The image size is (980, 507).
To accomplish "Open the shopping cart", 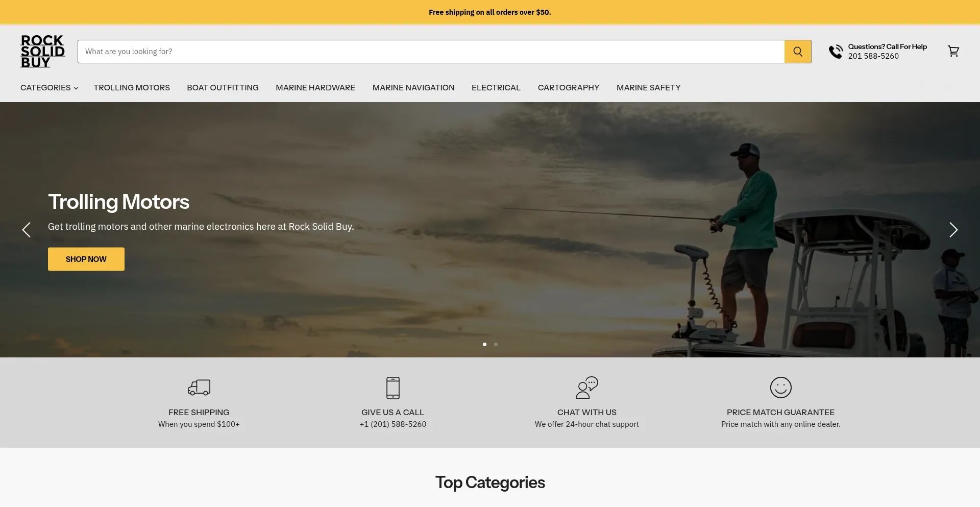I will coord(953,51).
